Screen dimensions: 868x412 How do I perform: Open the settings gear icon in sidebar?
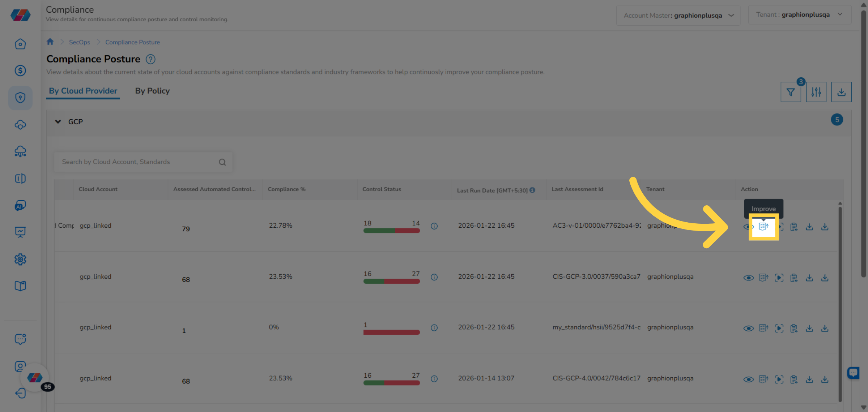(20, 259)
